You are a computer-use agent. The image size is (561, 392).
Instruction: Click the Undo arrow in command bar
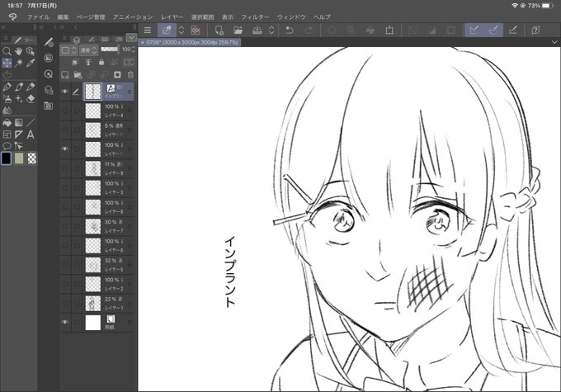289,31
